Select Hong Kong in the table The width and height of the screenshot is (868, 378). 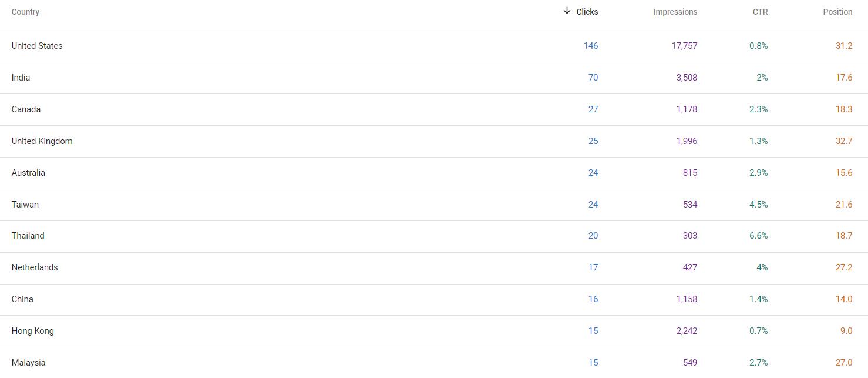33,331
